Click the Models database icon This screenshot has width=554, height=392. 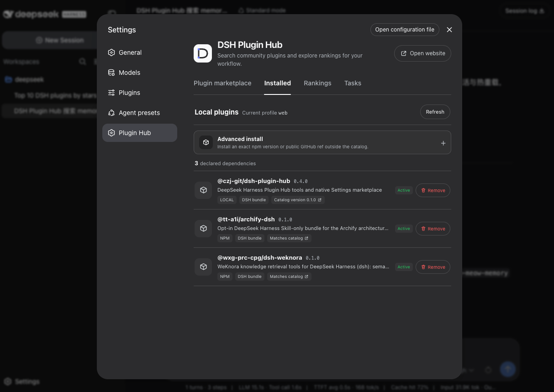point(111,73)
